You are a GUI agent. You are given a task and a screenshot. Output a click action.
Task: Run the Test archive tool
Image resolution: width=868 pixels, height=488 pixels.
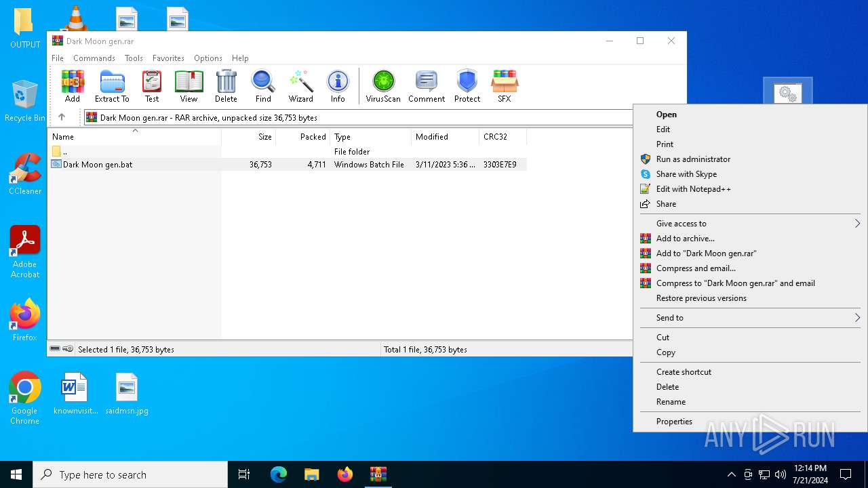coord(152,86)
